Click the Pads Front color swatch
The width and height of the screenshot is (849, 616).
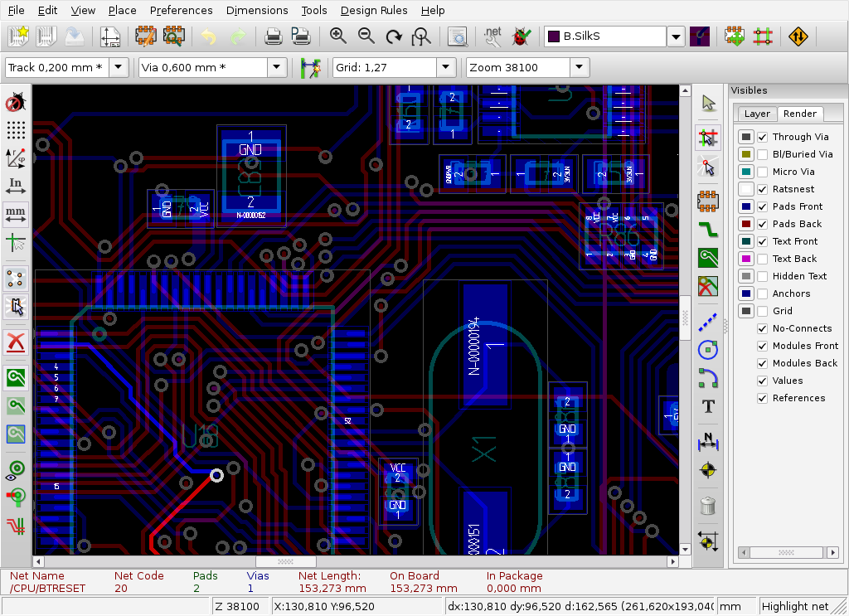[x=746, y=206]
